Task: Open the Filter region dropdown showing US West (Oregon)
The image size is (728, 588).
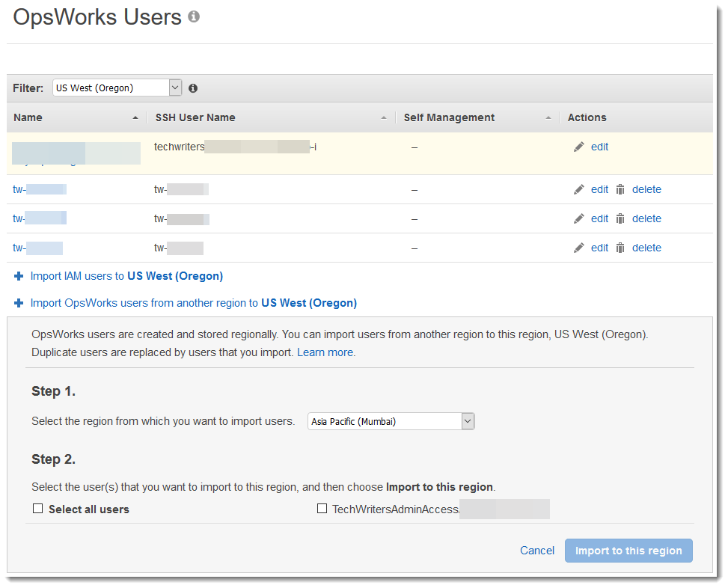Action: pyautogui.click(x=117, y=88)
